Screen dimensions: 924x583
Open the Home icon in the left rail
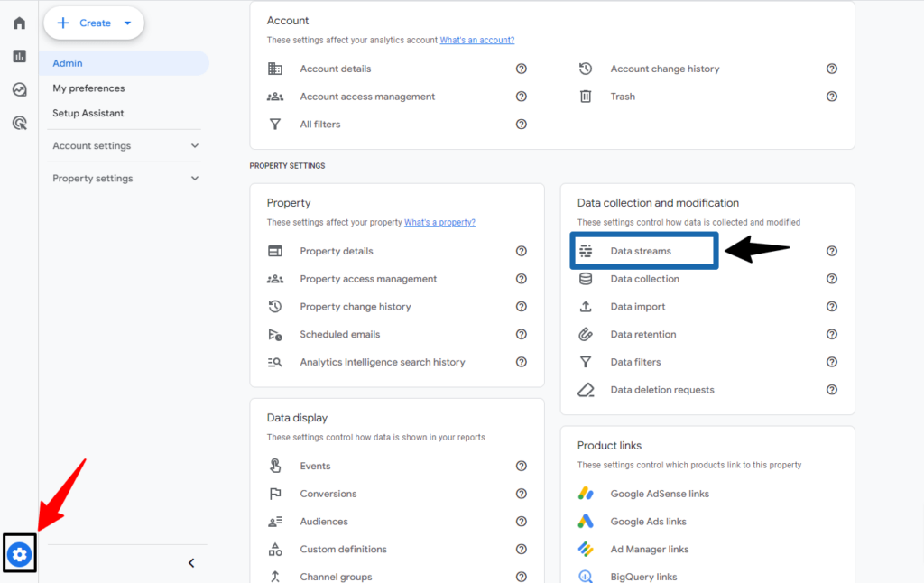[19, 23]
